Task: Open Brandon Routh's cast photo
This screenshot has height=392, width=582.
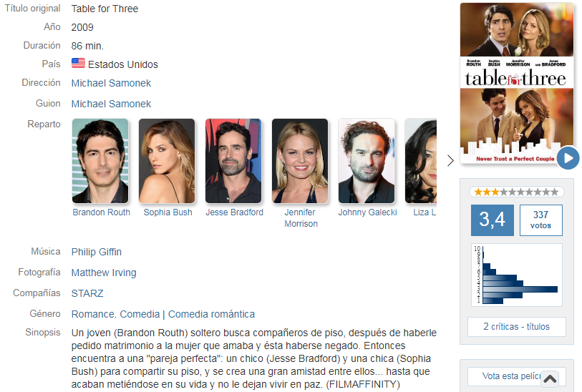Action: [100, 161]
